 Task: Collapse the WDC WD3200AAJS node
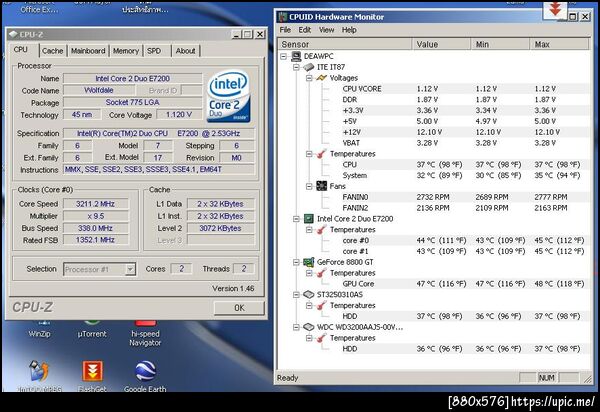(x=297, y=327)
